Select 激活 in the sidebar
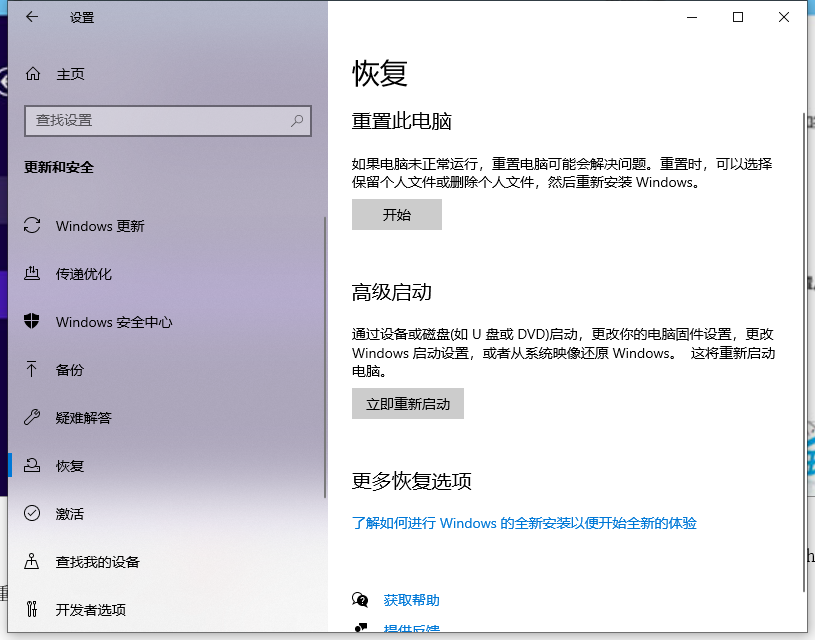815x640 pixels. pos(70,514)
